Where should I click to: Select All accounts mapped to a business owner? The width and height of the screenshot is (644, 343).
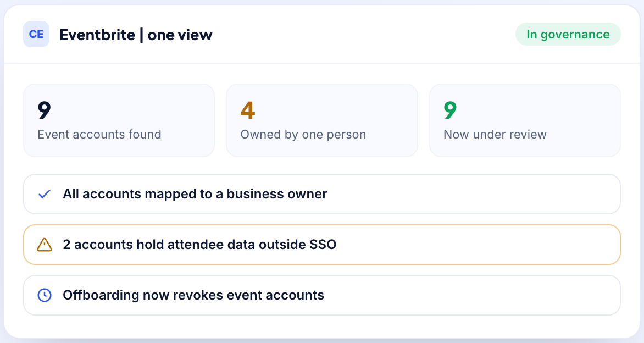click(x=322, y=194)
